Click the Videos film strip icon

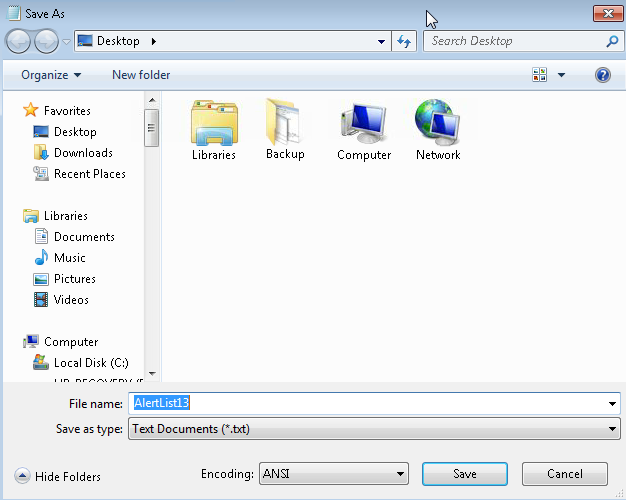(41, 300)
